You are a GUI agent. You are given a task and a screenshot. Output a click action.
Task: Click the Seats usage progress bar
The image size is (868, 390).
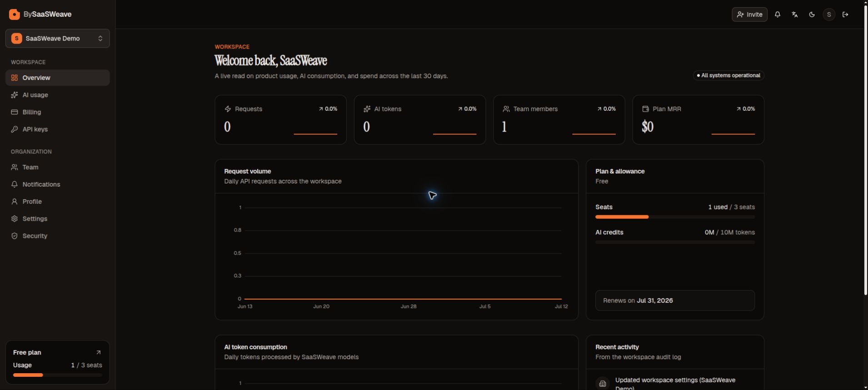pyautogui.click(x=675, y=217)
